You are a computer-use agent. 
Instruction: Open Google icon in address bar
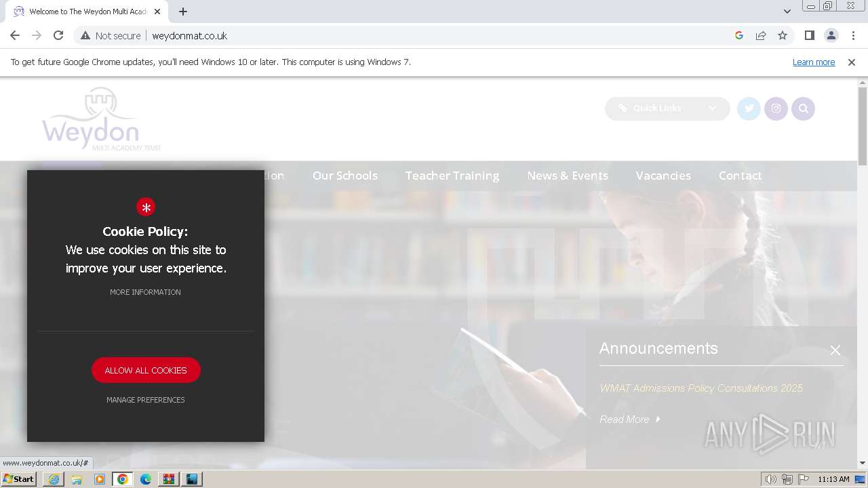[739, 35]
